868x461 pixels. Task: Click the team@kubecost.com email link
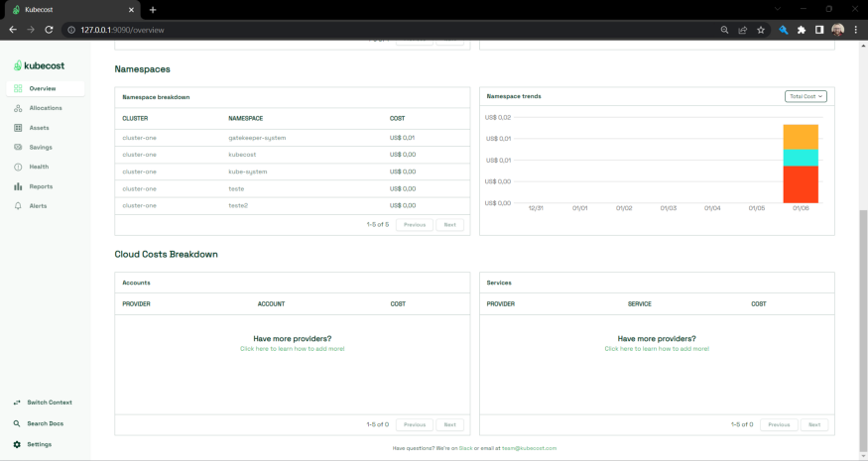[x=529, y=448]
